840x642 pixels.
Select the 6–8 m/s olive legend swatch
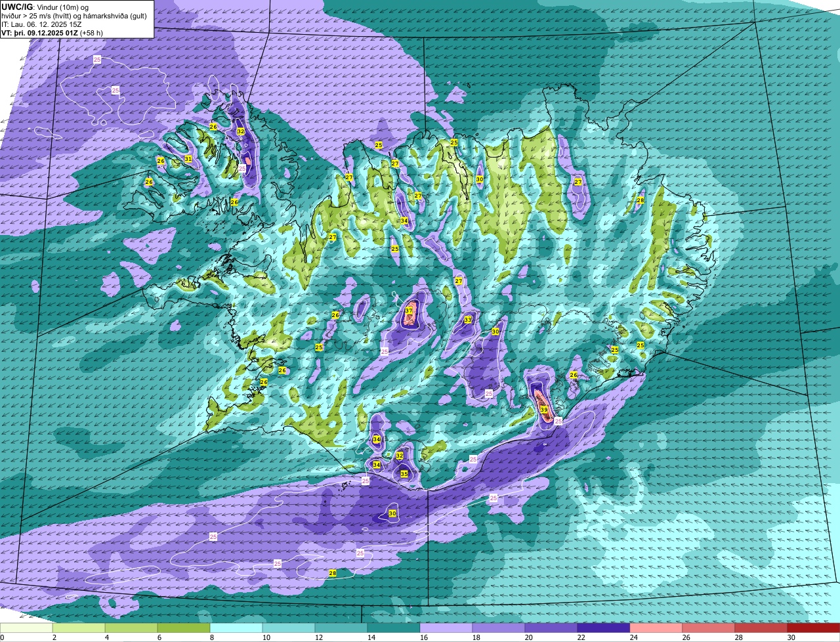[x=184, y=628]
